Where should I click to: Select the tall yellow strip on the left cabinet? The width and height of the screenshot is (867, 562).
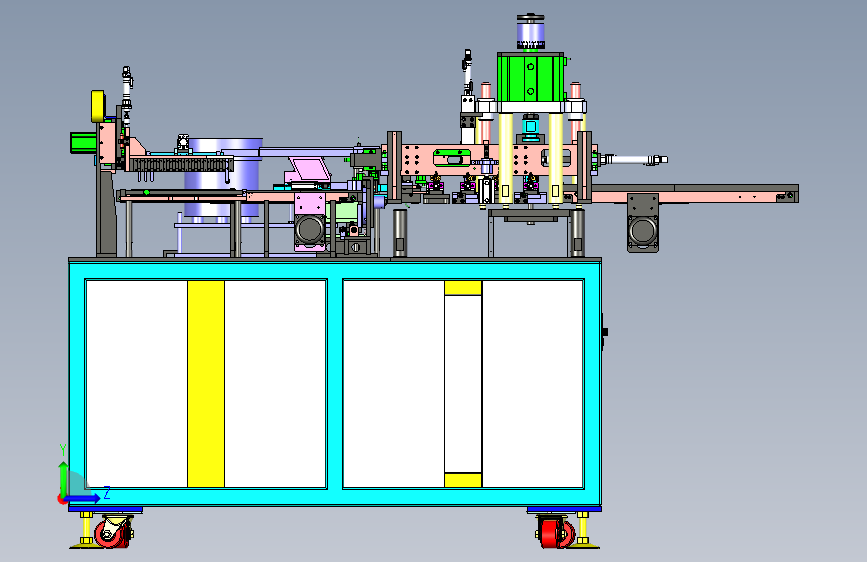[206, 384]
